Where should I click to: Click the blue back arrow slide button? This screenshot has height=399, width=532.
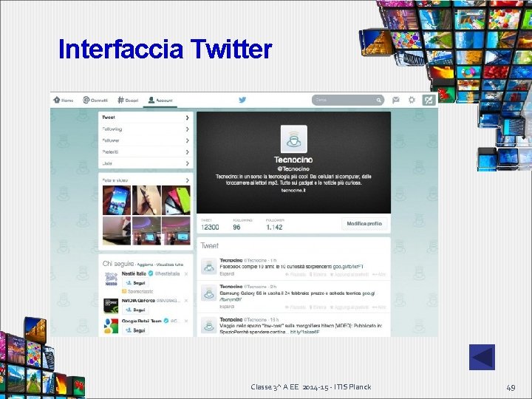(x=482, y=358)
